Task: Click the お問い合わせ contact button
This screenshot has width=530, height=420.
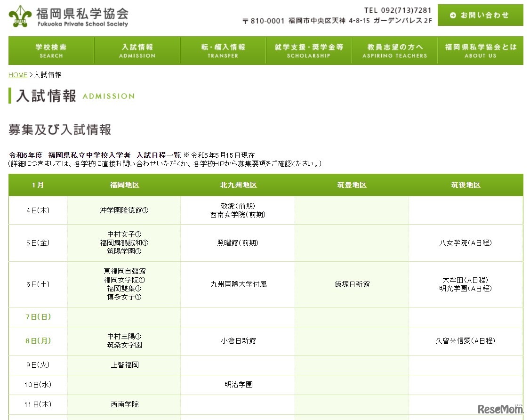Action: [480, 15]
